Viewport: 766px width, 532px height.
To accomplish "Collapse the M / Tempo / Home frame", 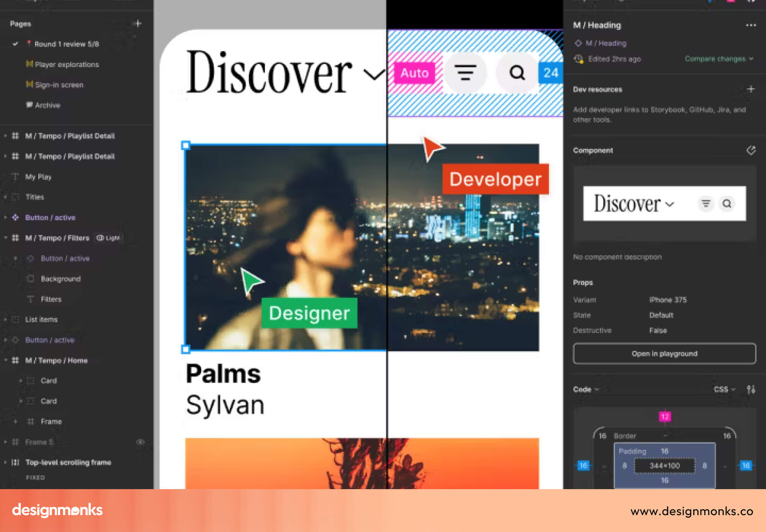I will click(x=6, y=360).
